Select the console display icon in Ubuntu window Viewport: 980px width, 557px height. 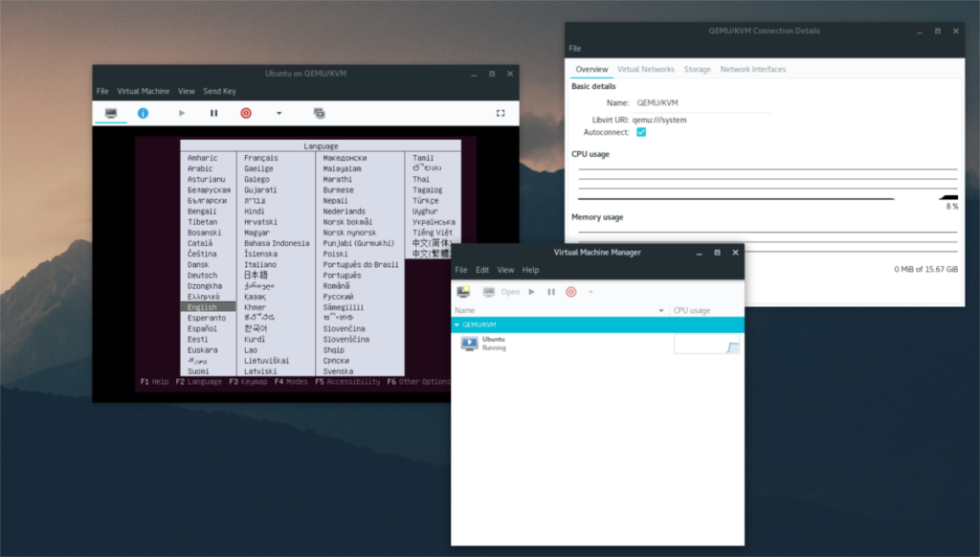(x=110, y=112)
